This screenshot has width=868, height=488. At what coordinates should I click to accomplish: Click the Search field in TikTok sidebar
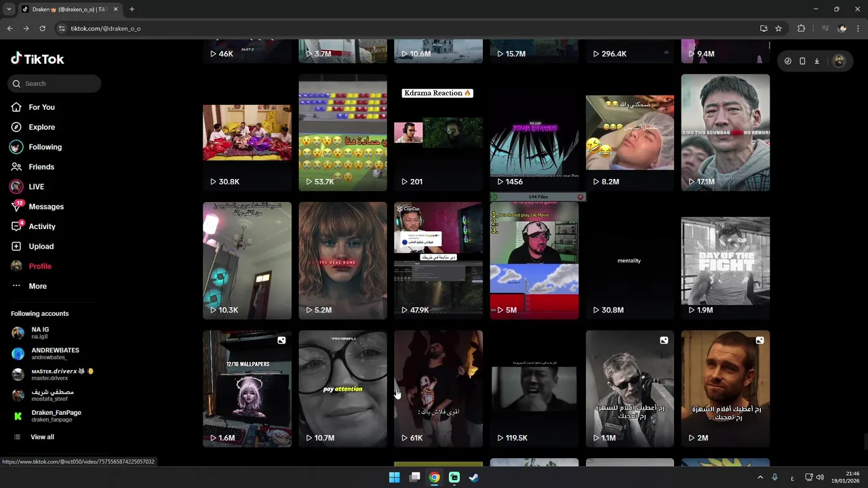coord(55,83)
